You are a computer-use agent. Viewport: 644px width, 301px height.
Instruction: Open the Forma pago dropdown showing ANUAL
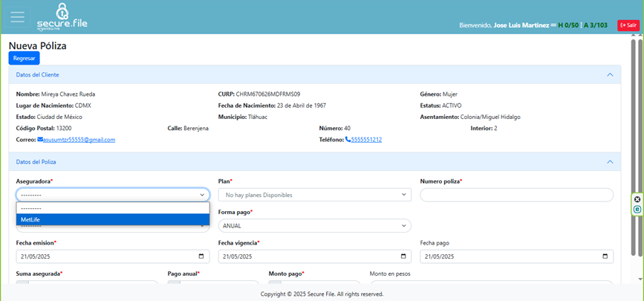(x=314, y=226)
